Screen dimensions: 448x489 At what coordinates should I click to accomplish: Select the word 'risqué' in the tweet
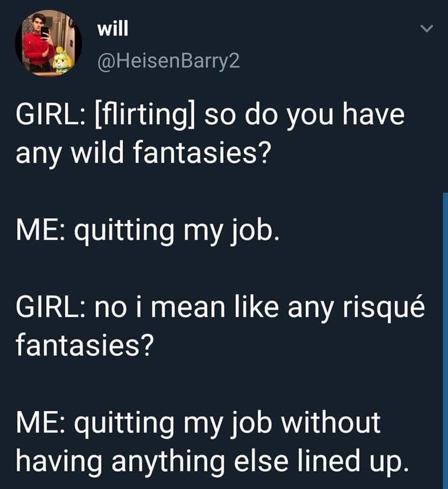[385, 306]
